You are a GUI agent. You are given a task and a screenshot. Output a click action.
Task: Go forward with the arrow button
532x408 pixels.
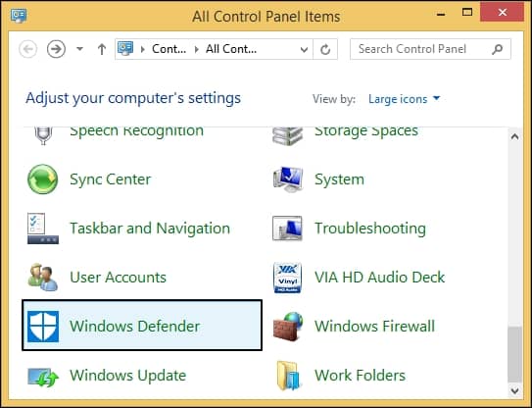click(x=56, y=49)
